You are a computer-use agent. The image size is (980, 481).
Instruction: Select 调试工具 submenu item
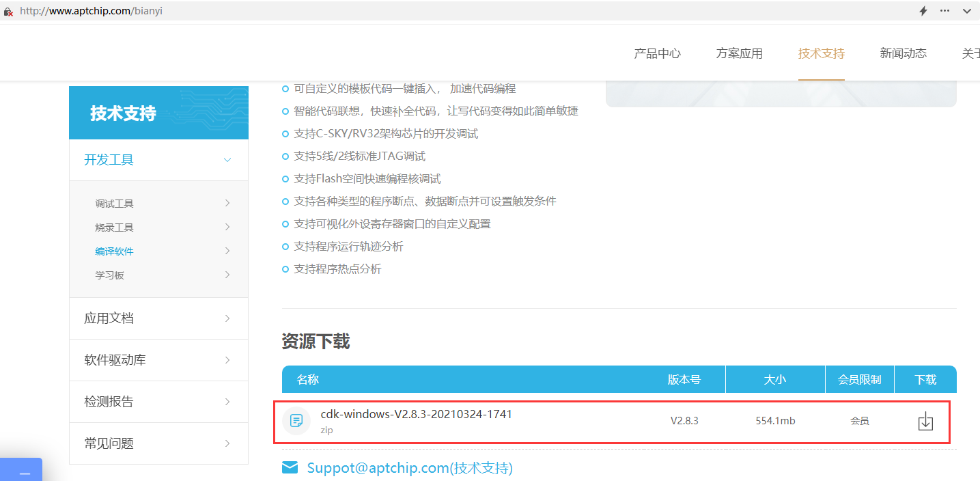tap(115, 204)
